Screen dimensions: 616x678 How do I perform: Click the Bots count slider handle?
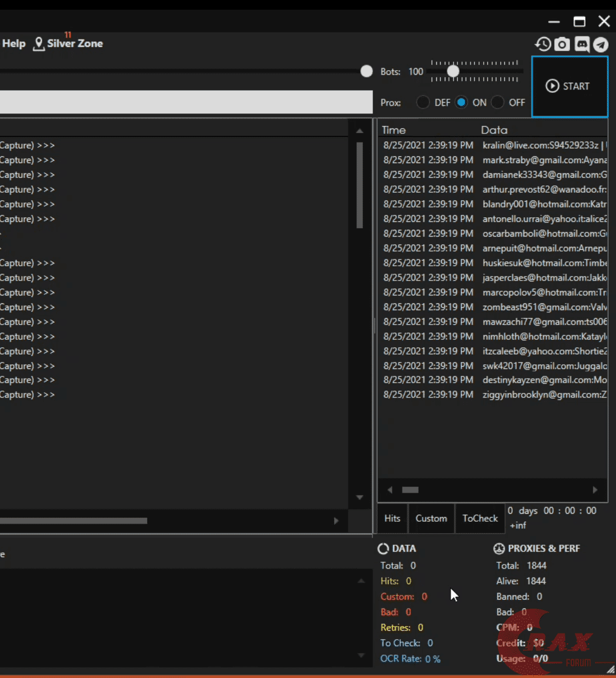pos(453,71)
